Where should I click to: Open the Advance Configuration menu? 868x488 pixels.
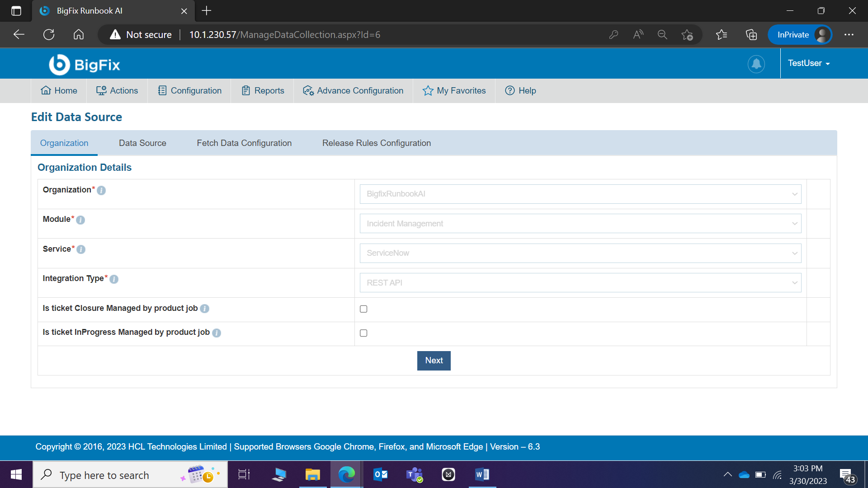coord(353,91)
